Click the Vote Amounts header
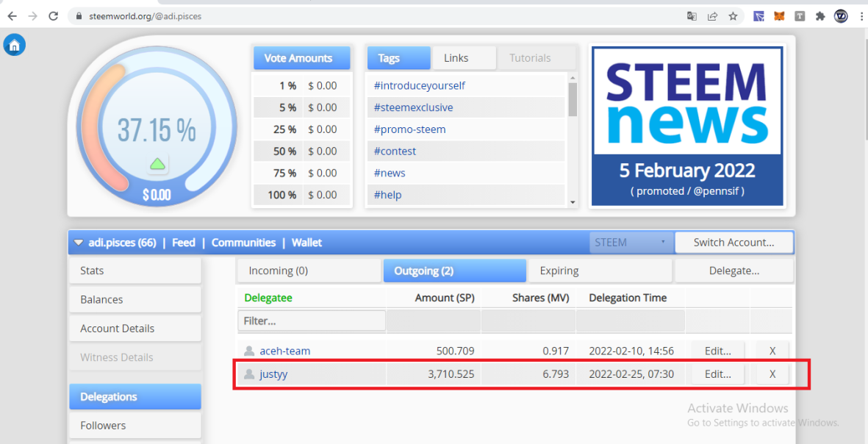The image size is (868, 444). click(x=301, y=58)
